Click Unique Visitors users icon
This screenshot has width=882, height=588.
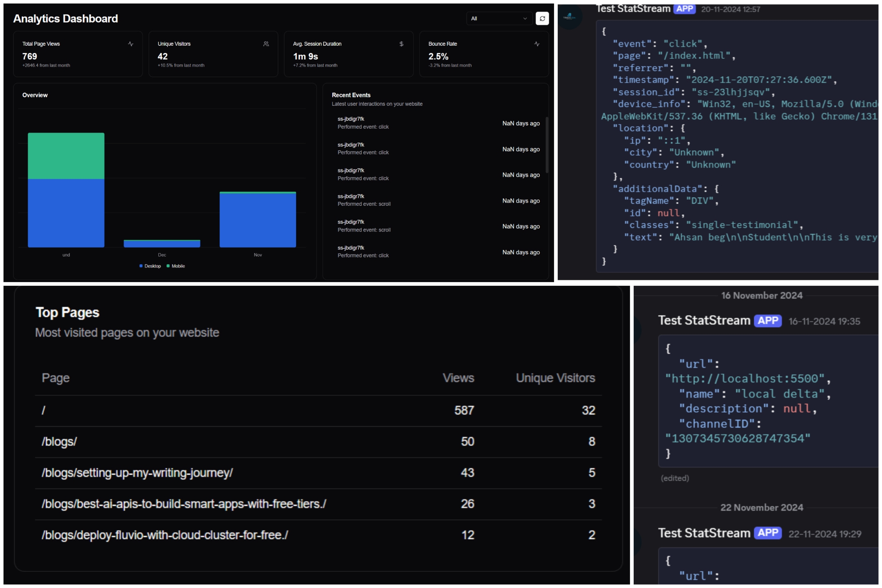(266, 44)
